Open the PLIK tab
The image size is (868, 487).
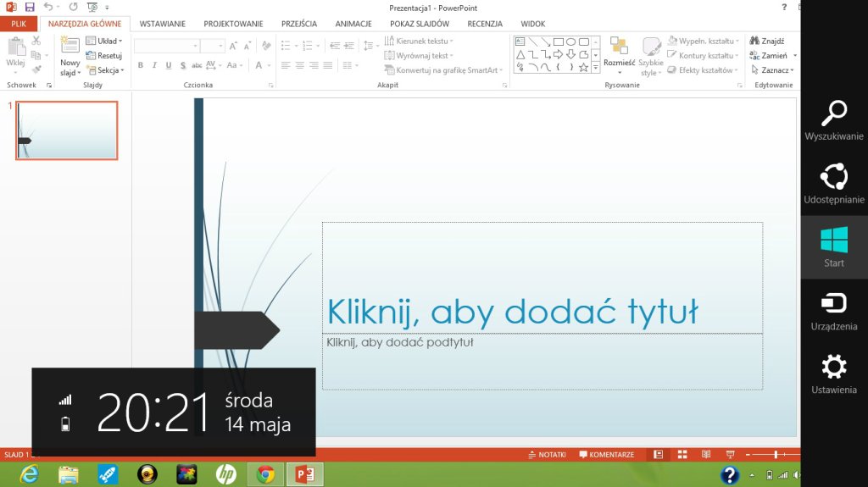(19, 24)
